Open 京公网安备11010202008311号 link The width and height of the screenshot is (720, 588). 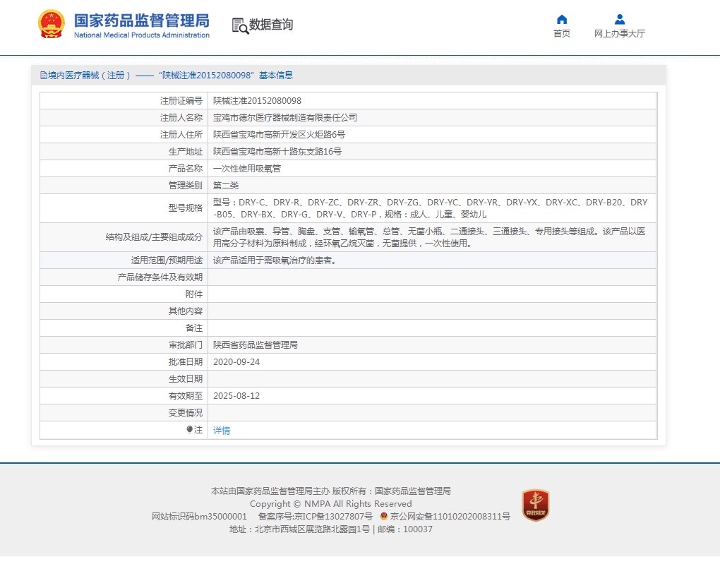pyautogui.click(x=450, y=517)
